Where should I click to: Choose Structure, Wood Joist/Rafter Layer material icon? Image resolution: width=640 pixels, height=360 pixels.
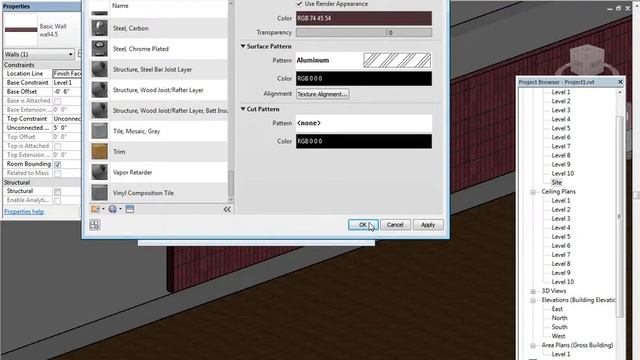(99, 90)
